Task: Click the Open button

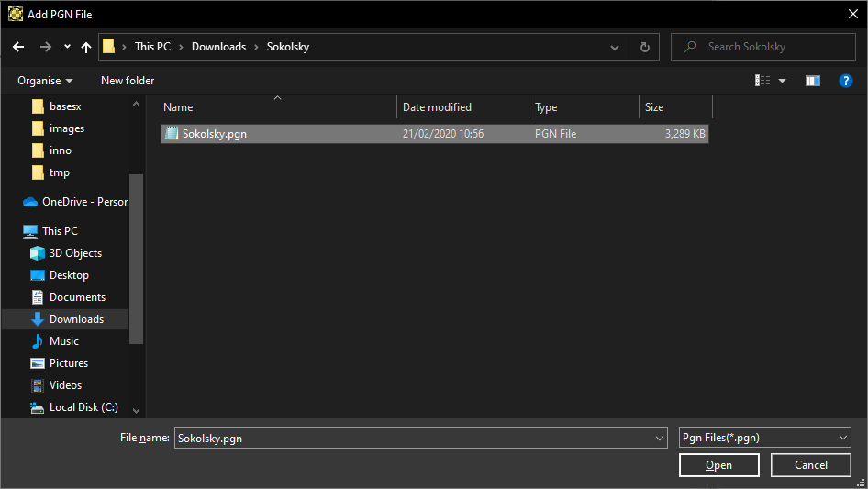Action: 718,465
